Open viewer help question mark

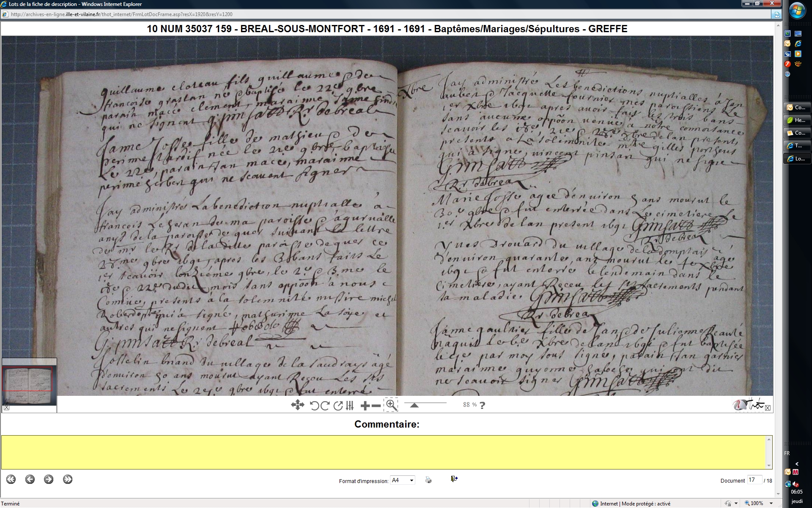point(483,405)
